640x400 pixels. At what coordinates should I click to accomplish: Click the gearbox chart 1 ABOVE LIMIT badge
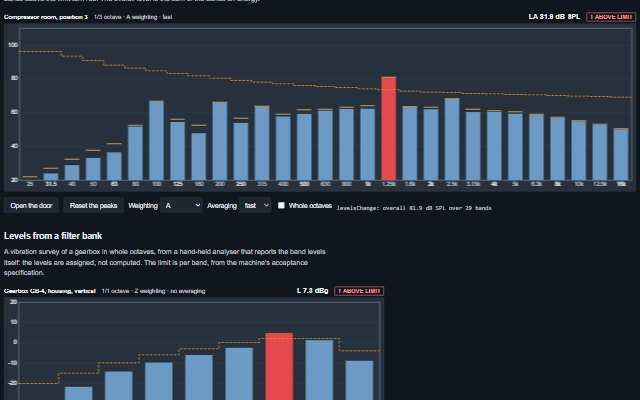(x=359, y=291)
